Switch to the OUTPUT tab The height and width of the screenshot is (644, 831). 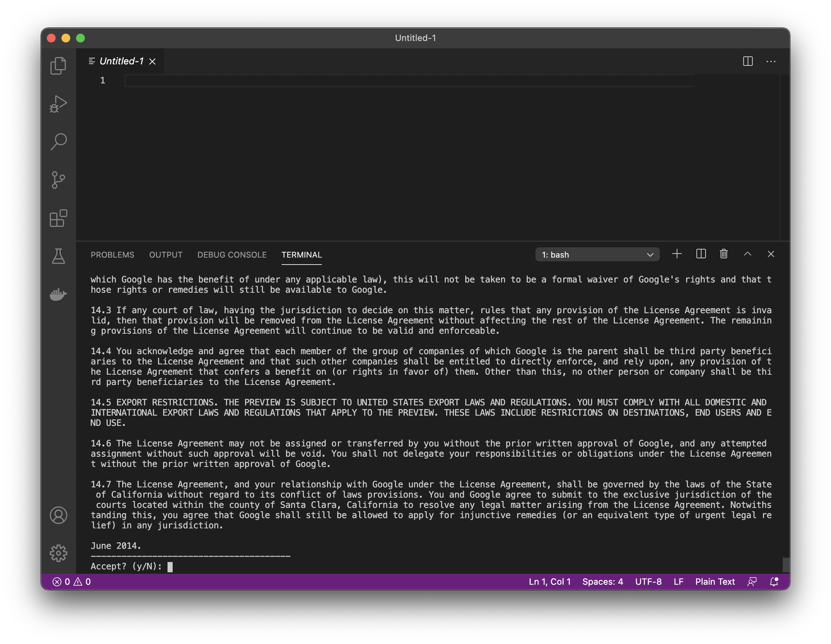[x=166, y=255]
